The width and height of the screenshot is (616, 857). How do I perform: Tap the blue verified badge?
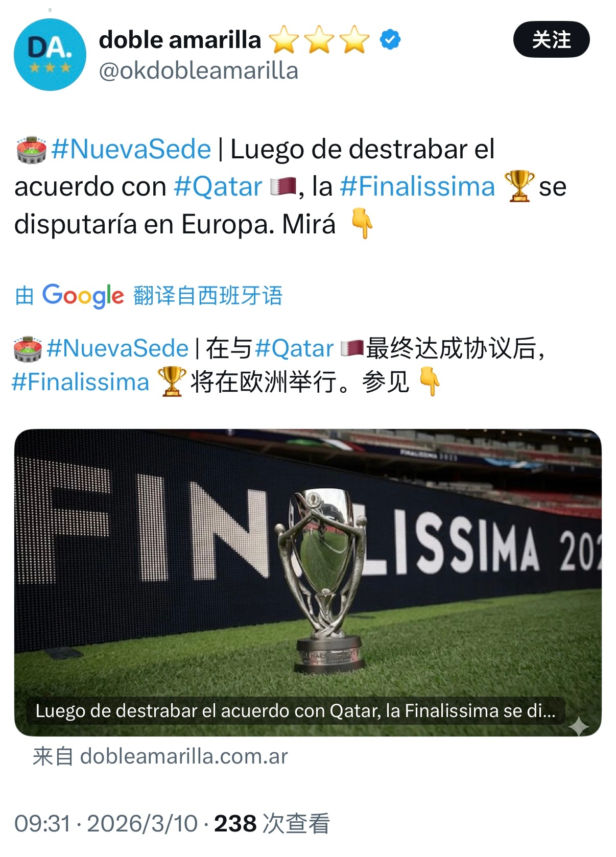(390, 40)
